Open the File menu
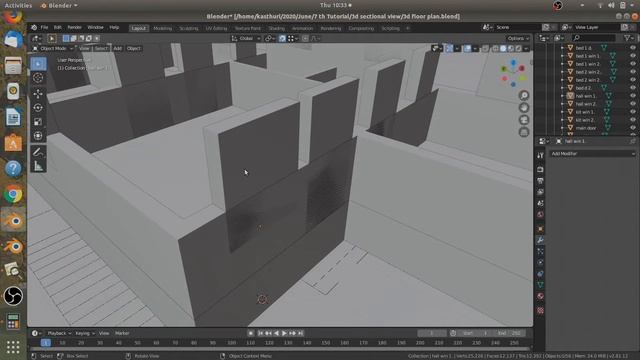The image size is (640, 360). point(44,27)
